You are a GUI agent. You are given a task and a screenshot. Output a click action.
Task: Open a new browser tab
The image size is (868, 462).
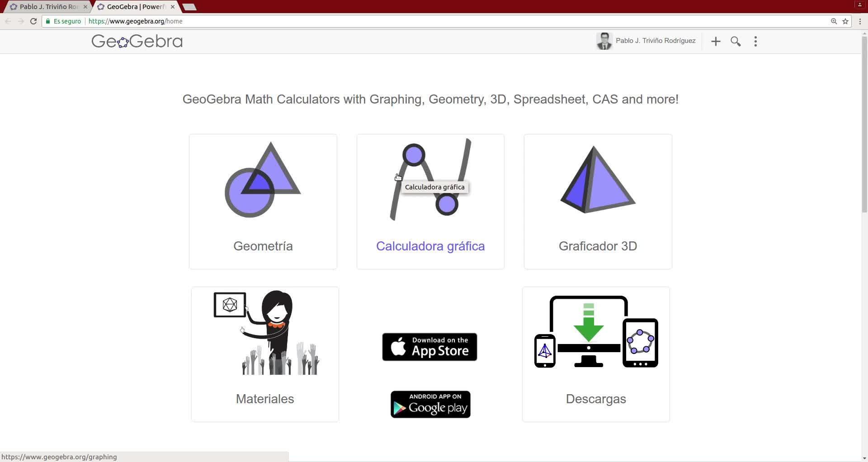point(189,7)
